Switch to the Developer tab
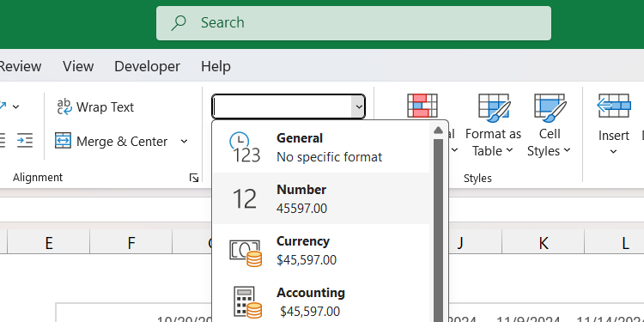644x322 pixels. pos(147,66)
